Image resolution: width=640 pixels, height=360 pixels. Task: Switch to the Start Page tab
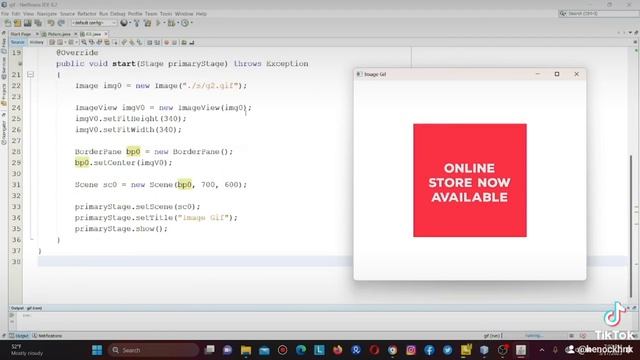21,34
